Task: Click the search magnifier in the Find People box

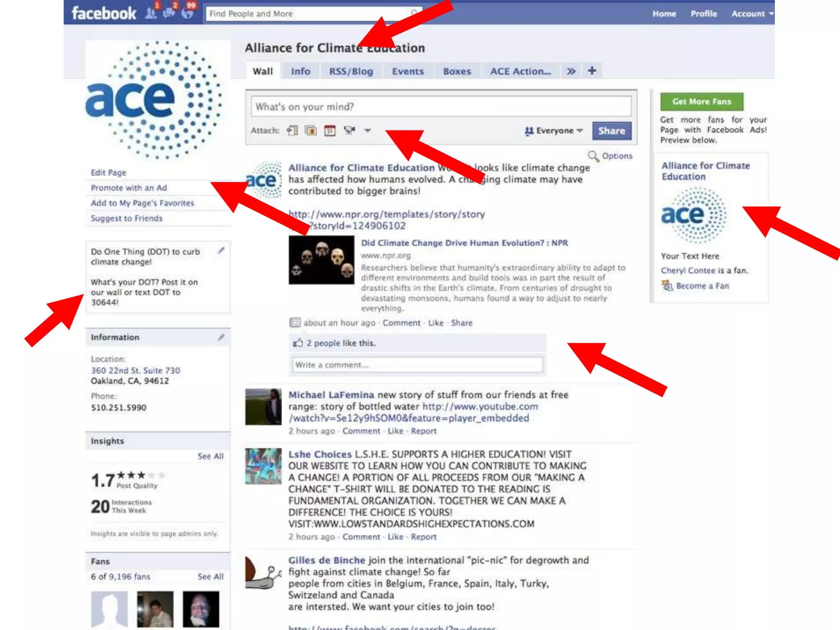Action: pos(414,13)
